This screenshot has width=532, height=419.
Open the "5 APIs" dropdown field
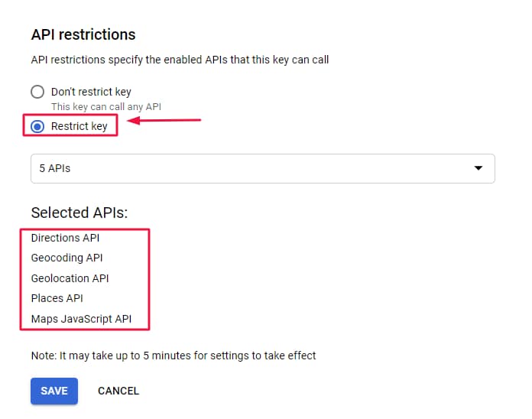pyautogui.click(x=262, y=168)
